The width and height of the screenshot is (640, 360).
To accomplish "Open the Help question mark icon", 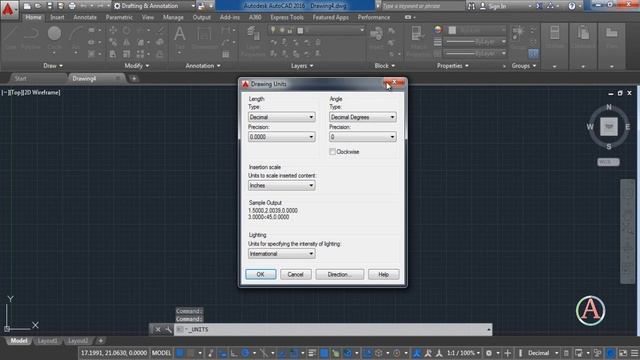I will pos(572,6).
